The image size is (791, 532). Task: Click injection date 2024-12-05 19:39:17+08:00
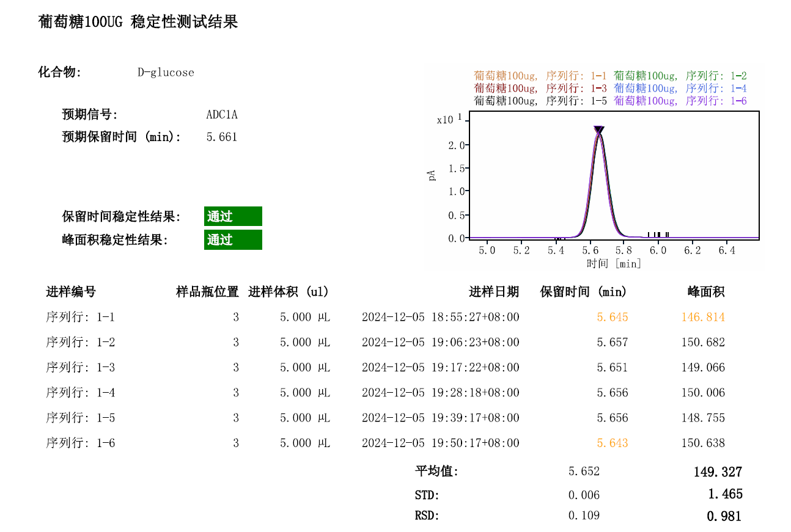pyautogui.click(x=441, y=418)
